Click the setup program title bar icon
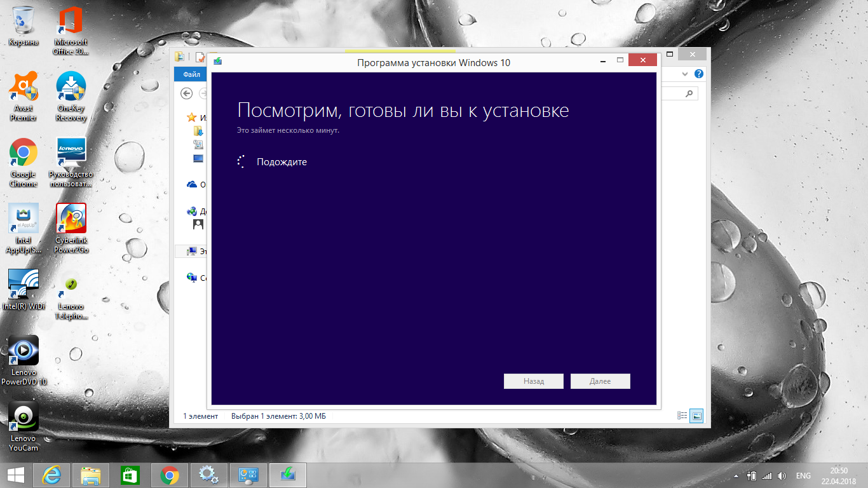The width and height of the screenshot is (868, 488). pyautogui.click(x=217, y=62)
